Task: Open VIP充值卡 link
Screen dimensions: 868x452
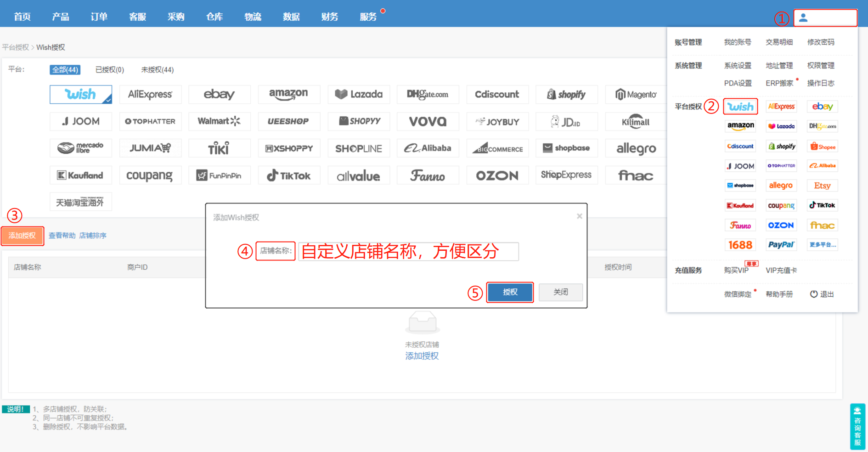Action: (781, 271)
